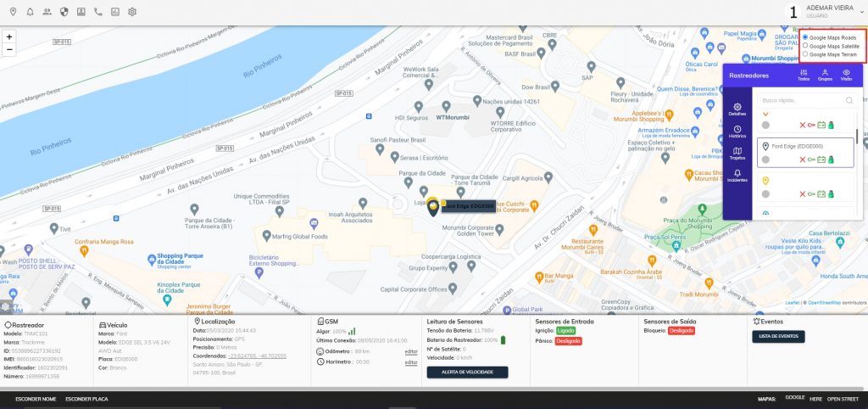Select the Ford Edge (EDGE000) tracker row
Image resolution: width=868 pixels, height=409 pixels.
point(805,153)
